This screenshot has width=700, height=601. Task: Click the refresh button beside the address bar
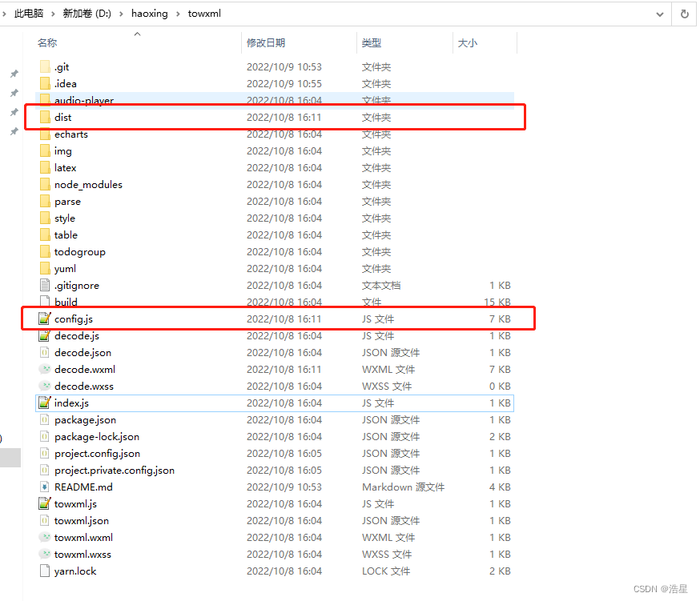click(684, 14)
